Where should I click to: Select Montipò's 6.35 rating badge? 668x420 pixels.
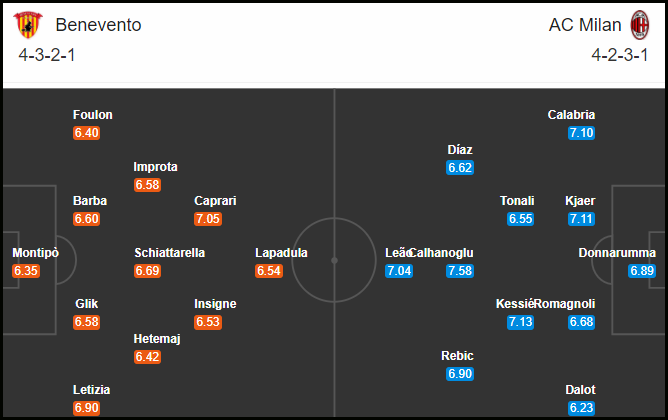[26, 271]
